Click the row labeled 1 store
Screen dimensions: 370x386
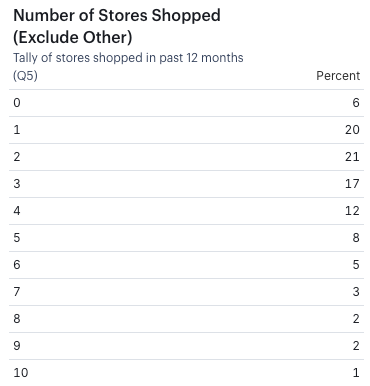[x=186, y=130]
